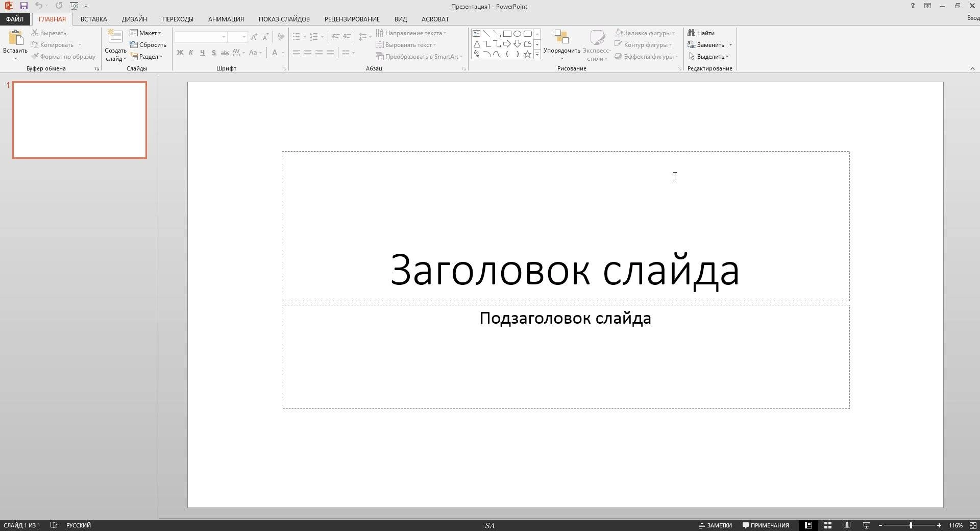Start Slide Show from status bar icon
This screenshot has width=980, height=531.
[866, 525]
